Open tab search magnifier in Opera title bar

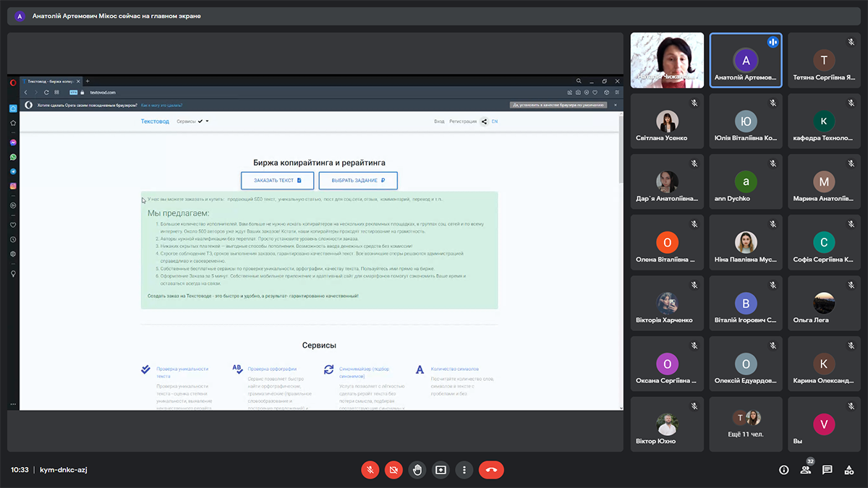(x=579, y=81)
